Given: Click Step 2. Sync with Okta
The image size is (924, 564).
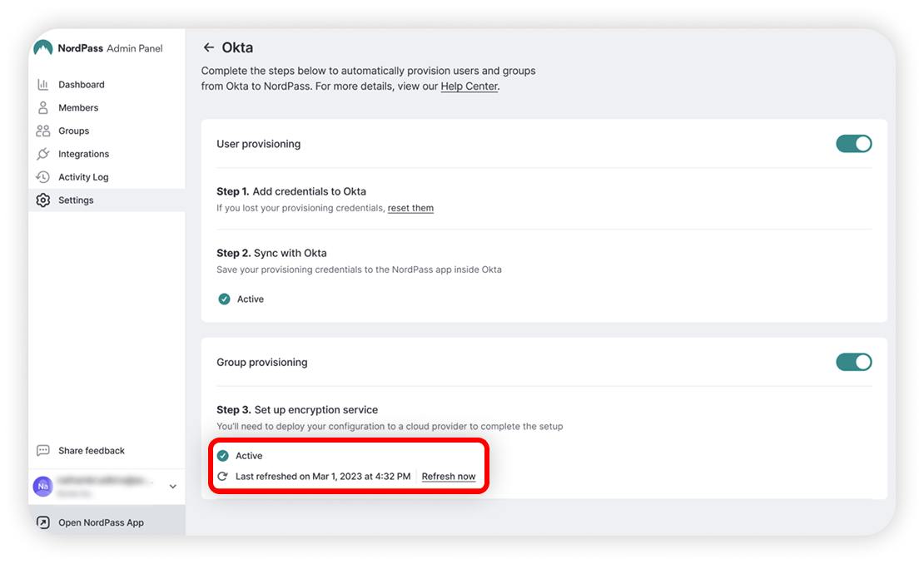Looking at the screenshot, I should pos(271,253).
